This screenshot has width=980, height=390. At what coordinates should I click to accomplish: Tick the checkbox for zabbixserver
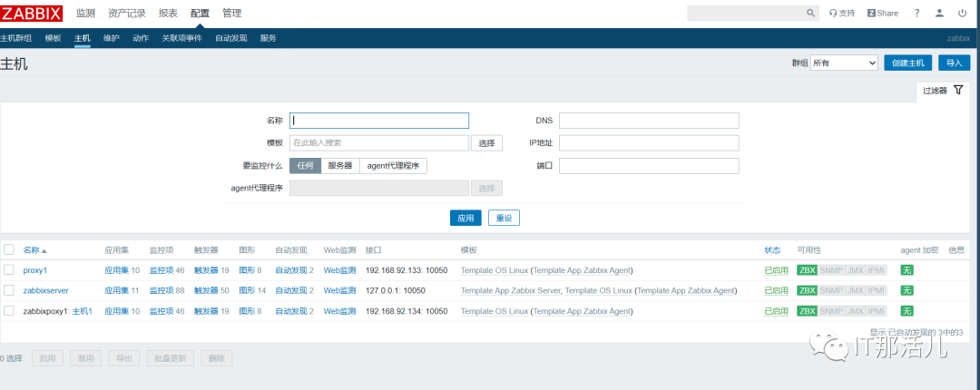pyautogui.click(x=9, y=290)
